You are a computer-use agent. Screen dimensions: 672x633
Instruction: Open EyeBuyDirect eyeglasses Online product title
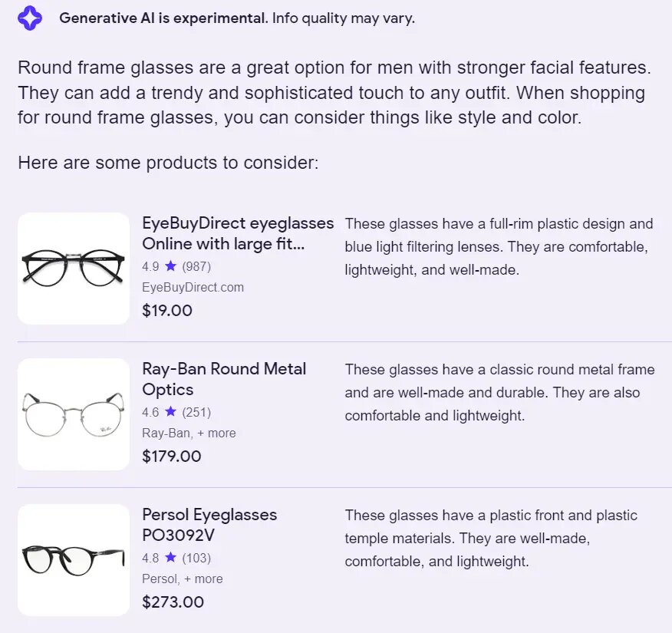click(238, 233)
